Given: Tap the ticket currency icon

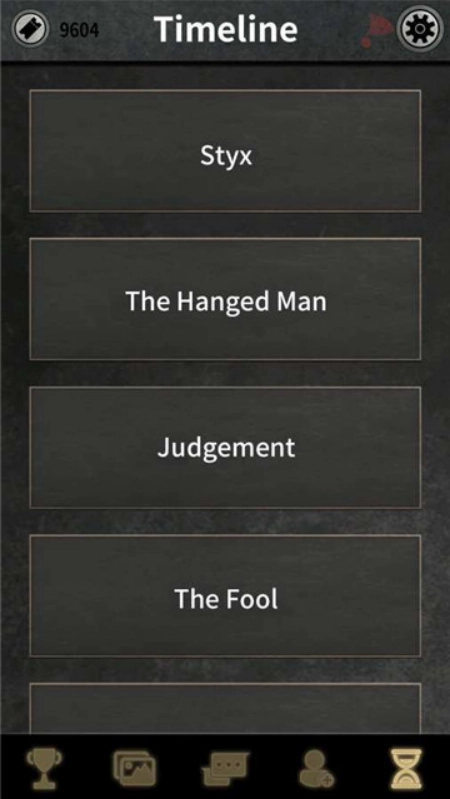Looking at the screenshot, I should tap(30, 30).
